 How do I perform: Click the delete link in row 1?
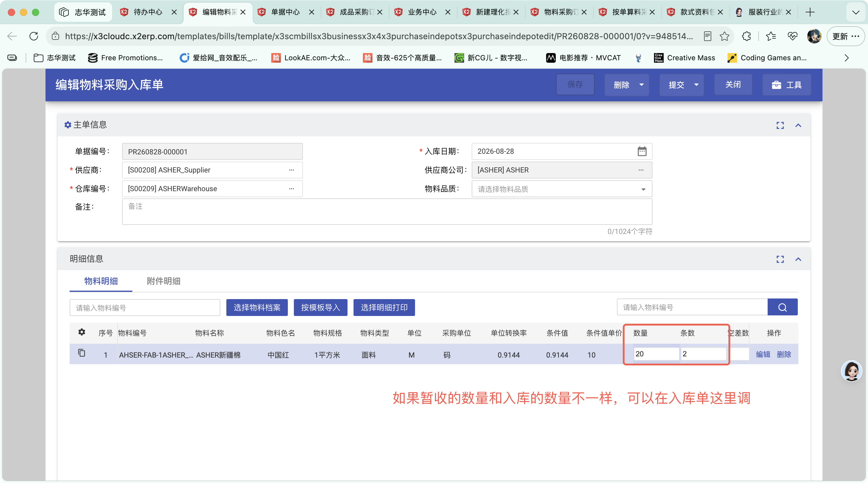[x=784, y=354]
